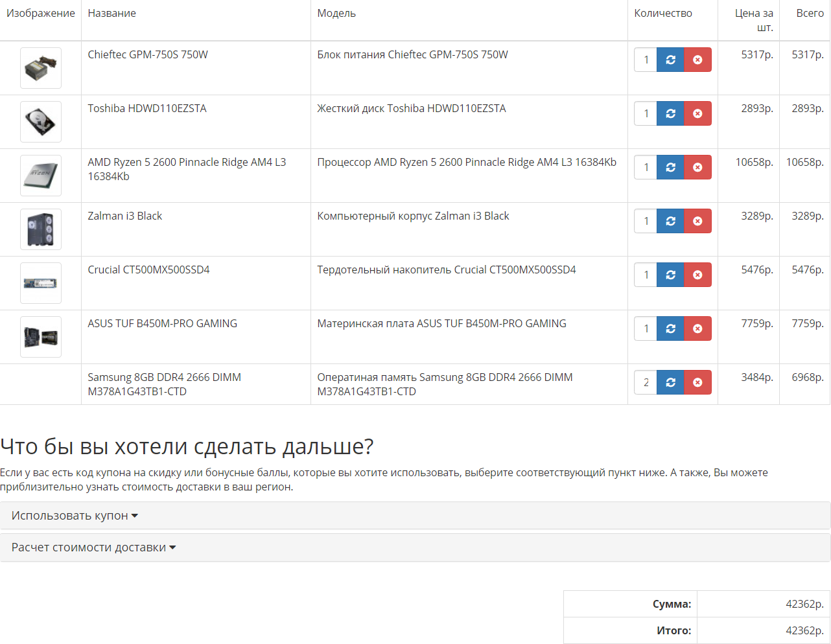Refresh quantity for AMD Ryzen 5 2600
The height and width of the screenshot is (644, 831).
pyautogui.click(x=670, y=167)
